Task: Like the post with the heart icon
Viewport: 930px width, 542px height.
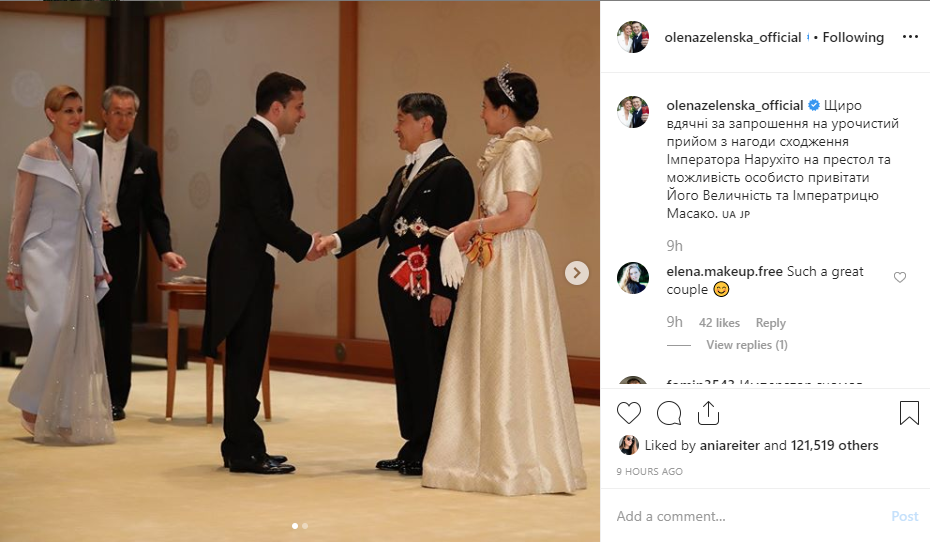Action: tap(629, 413)
